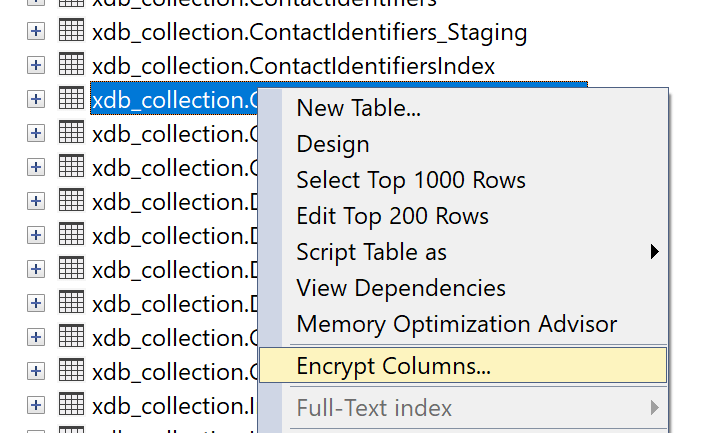Click the table icon for ContactIdentifiers_Staging
This screenshot has height=433, width=706.
pos(70,32)
